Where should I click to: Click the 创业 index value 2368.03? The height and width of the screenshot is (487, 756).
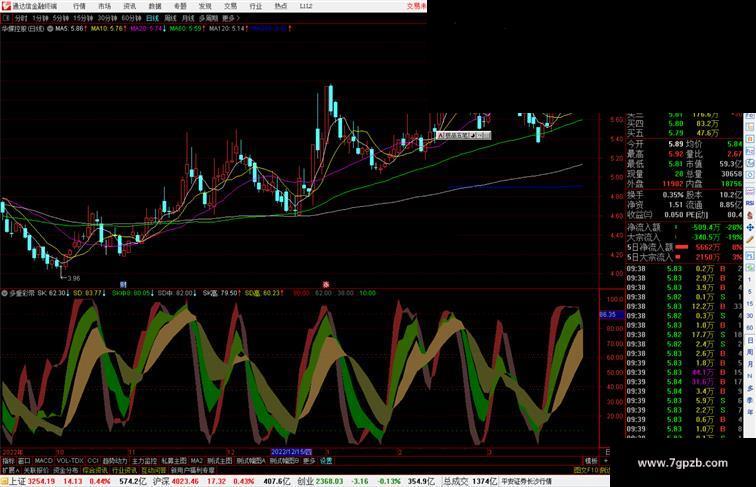[329, 481]
